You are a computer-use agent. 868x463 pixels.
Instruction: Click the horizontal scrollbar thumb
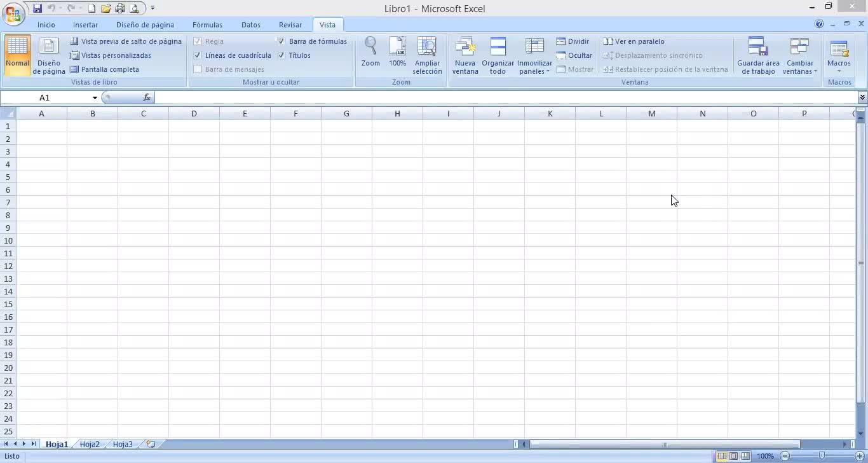[665, 444]
